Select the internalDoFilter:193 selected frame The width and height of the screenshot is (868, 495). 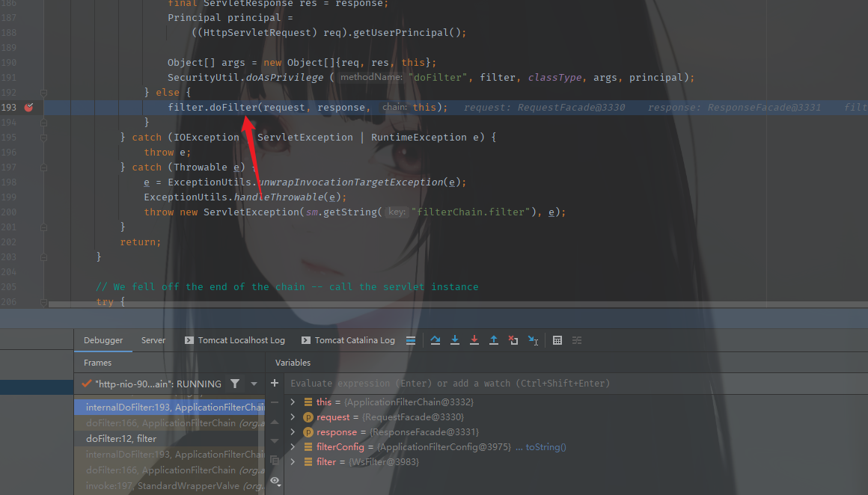[169, 407]
